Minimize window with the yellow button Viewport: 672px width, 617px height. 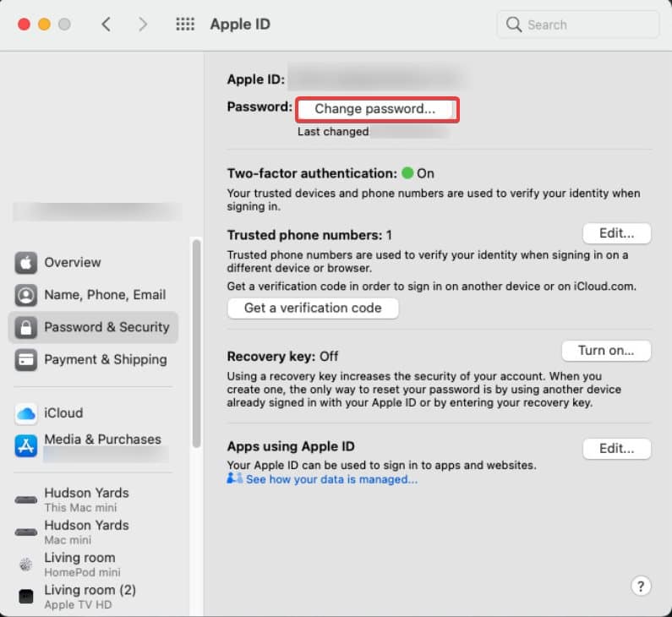point(44,25)
